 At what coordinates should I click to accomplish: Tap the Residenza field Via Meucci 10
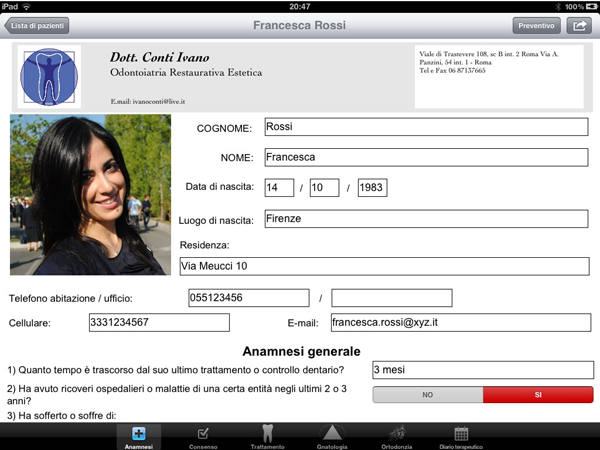(x=384, y=266)
